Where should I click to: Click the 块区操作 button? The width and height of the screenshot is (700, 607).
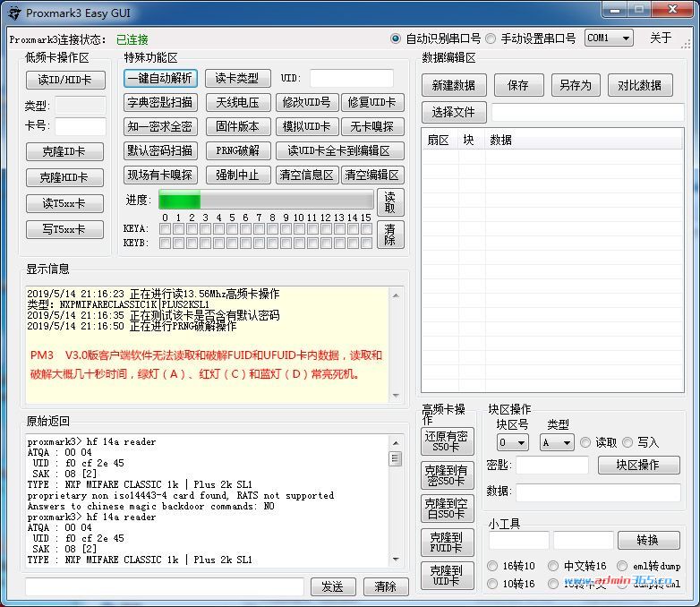coord(639,465)
